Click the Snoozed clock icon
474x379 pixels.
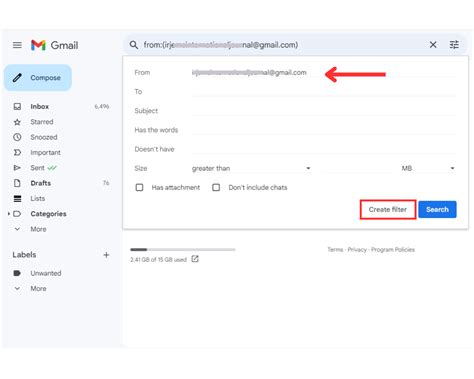(x=17, y=137)
